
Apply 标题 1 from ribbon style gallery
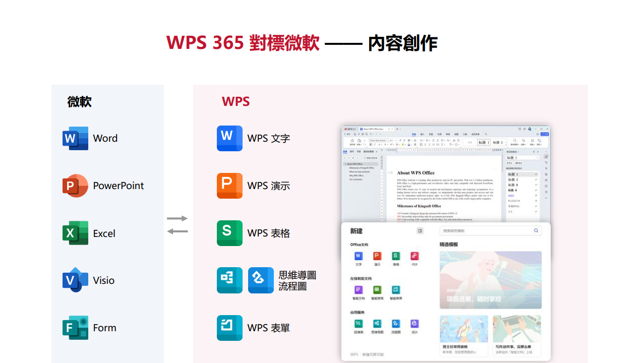coord(484,142)
